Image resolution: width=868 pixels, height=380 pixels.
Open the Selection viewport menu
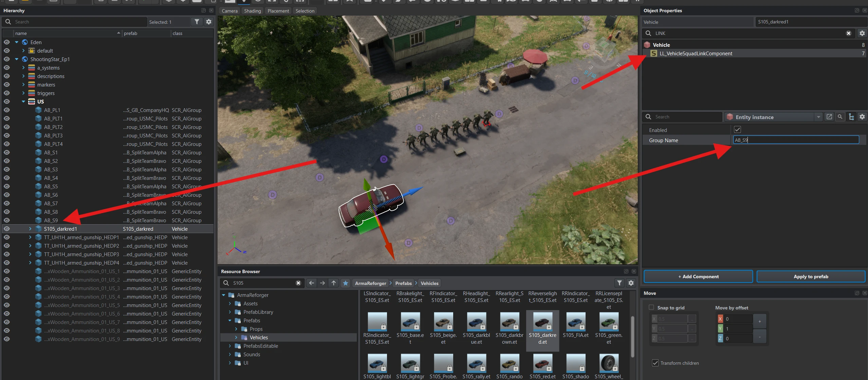pyautogui.click(x=305, y=11)
